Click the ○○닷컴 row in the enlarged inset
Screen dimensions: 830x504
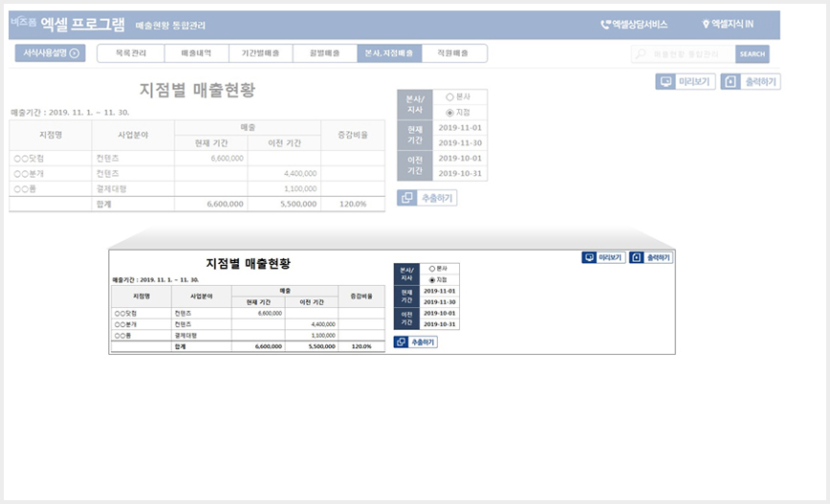click(249, 314)
